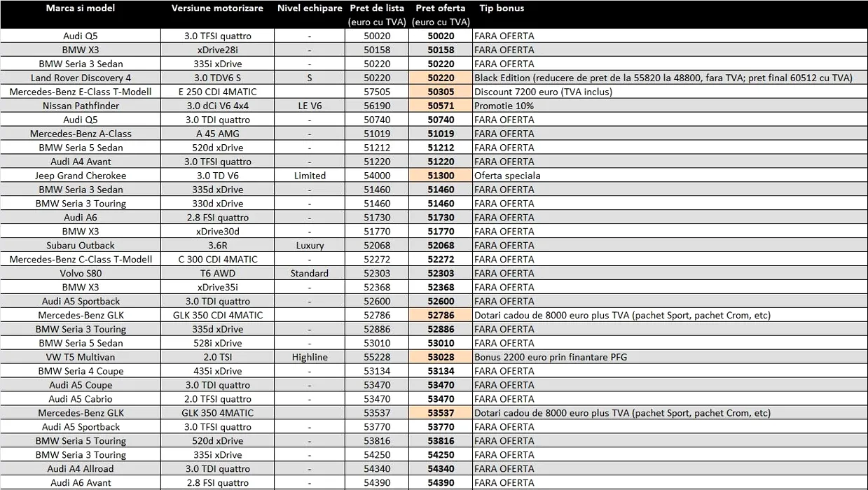Select list price '54000'
Image resolution: width=868 pixels, height=490 pixels.
pos(378,176)
